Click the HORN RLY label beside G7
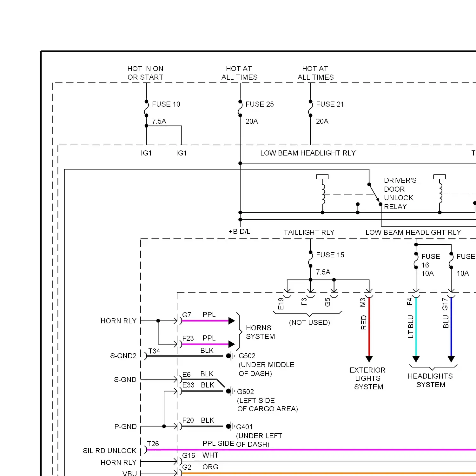Image resolution: width=476 pixels, height=476 pixels. (x=118, y=321)
